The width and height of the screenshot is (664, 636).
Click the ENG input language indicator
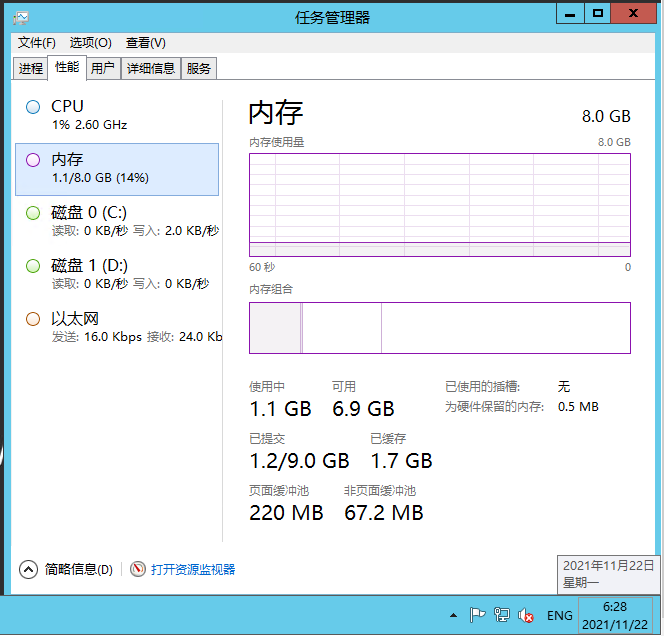(560, 615)
